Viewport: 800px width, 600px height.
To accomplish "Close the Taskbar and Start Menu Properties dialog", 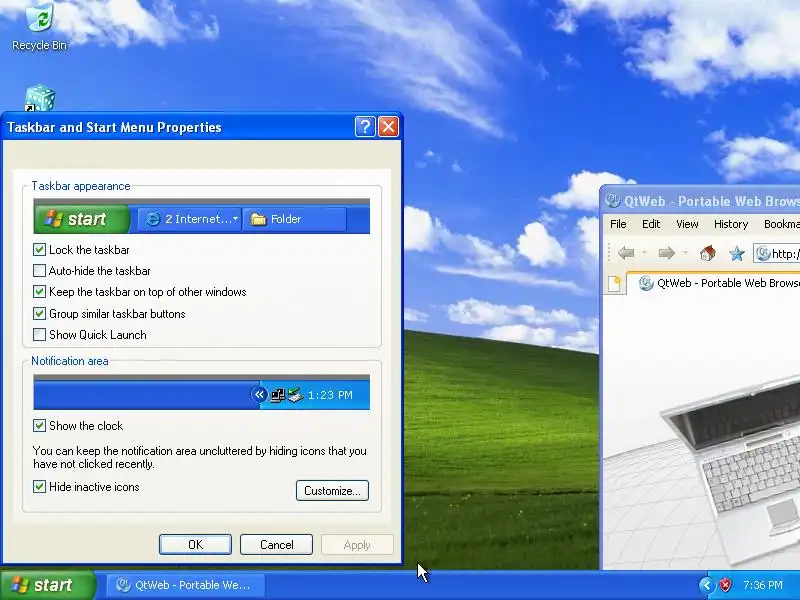I will [x=388, y=127].
